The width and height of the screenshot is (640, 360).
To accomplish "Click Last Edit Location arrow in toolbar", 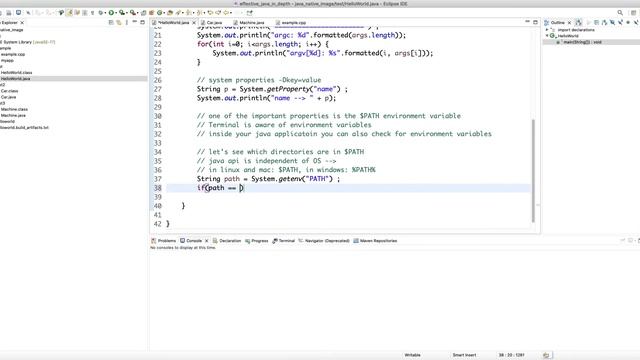I will pos(210,13).
